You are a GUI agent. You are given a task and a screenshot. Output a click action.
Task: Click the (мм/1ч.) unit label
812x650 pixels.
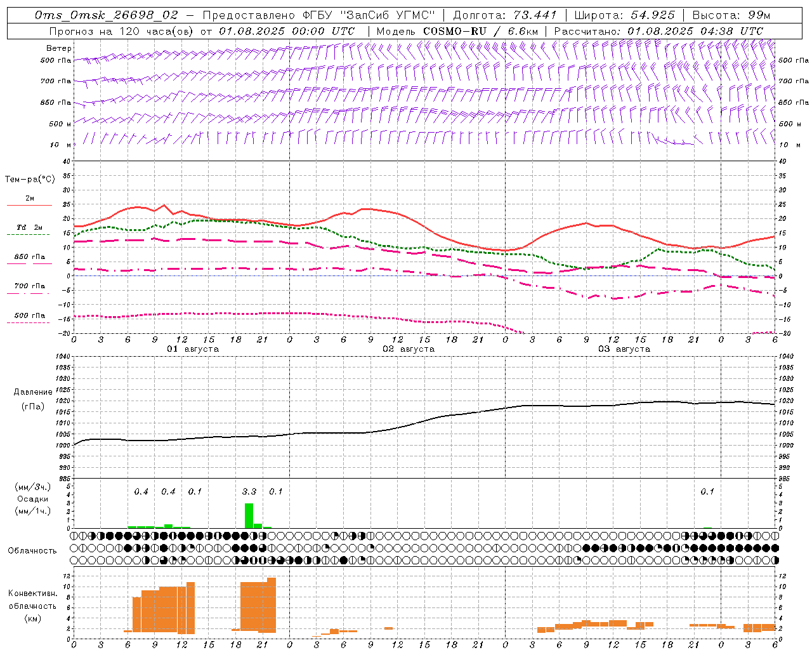32,511
